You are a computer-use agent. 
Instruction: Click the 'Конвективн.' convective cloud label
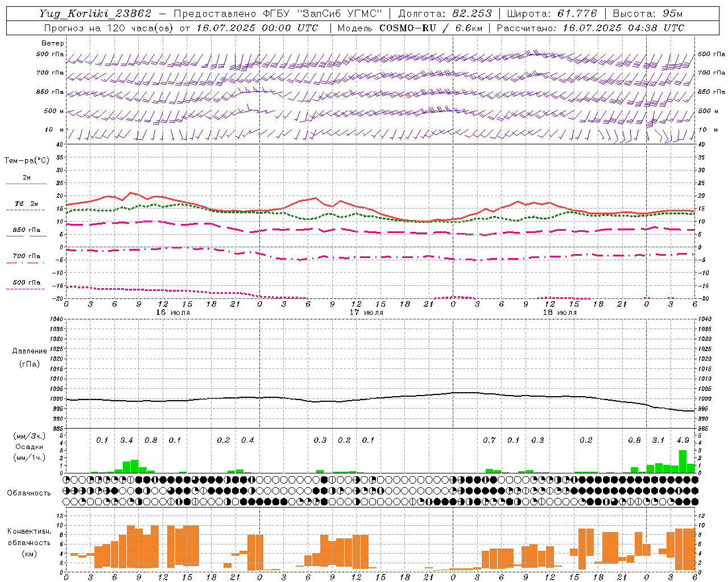click(x=30, y=531)
